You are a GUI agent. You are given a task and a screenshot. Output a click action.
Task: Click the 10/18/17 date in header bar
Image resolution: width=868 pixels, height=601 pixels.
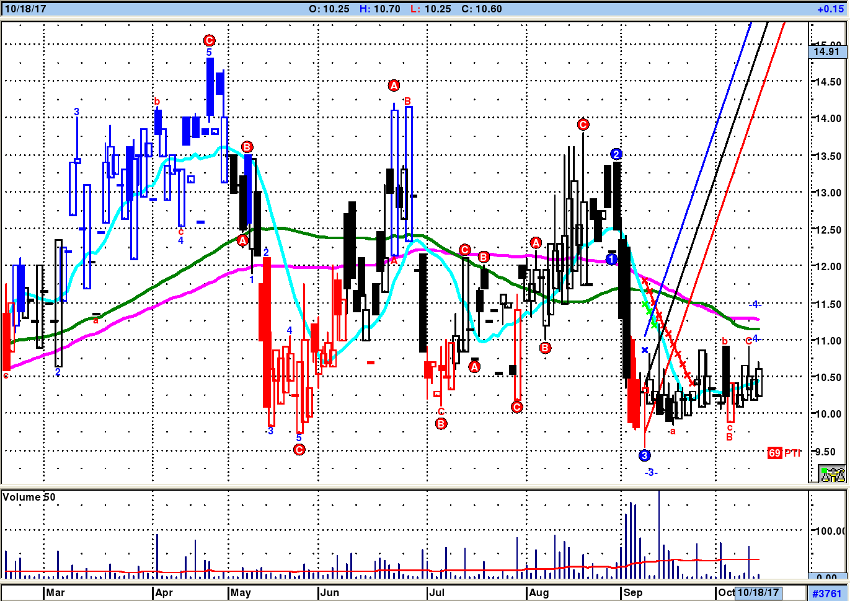(x=25, y=9)
